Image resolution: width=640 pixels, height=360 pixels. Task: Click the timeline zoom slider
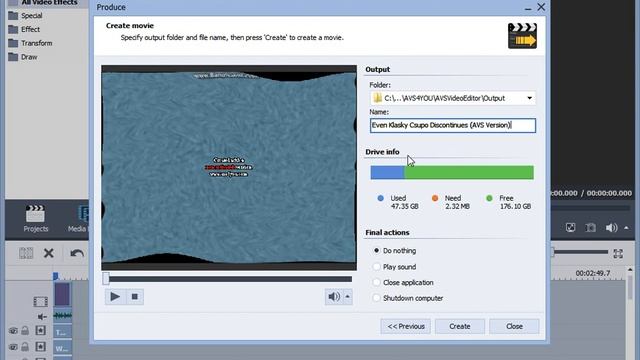[x=580, y=253]
